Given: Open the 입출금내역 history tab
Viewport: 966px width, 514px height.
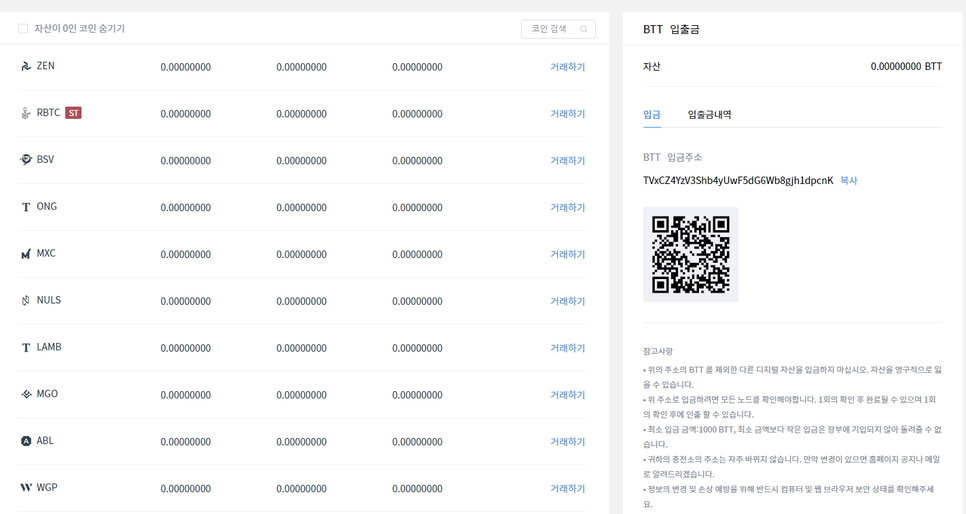Looking at the screenshot, I should tap(709, 114).
